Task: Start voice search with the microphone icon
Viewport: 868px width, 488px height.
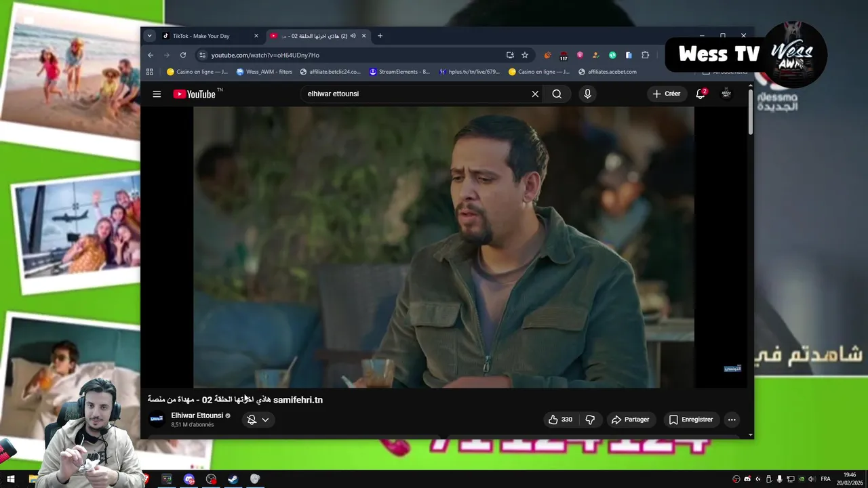Action: (x=587, y=94)
